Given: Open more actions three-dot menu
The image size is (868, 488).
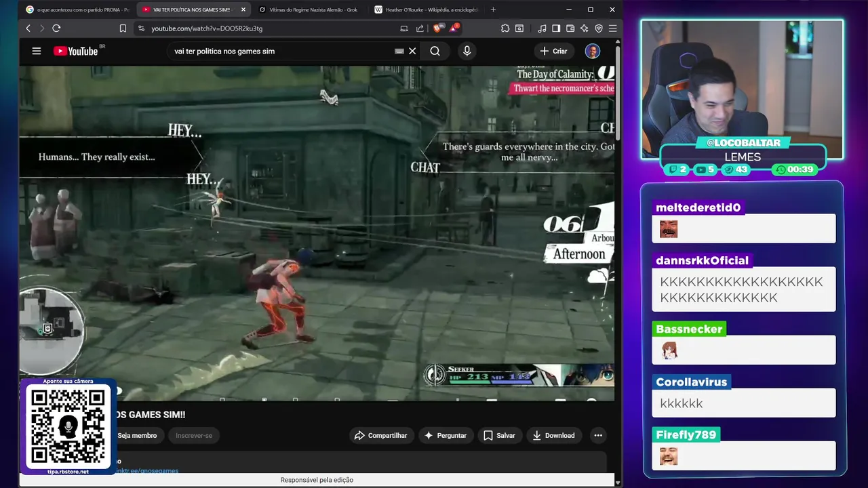Looking at the screenshot, I should [x=598, y=435].
